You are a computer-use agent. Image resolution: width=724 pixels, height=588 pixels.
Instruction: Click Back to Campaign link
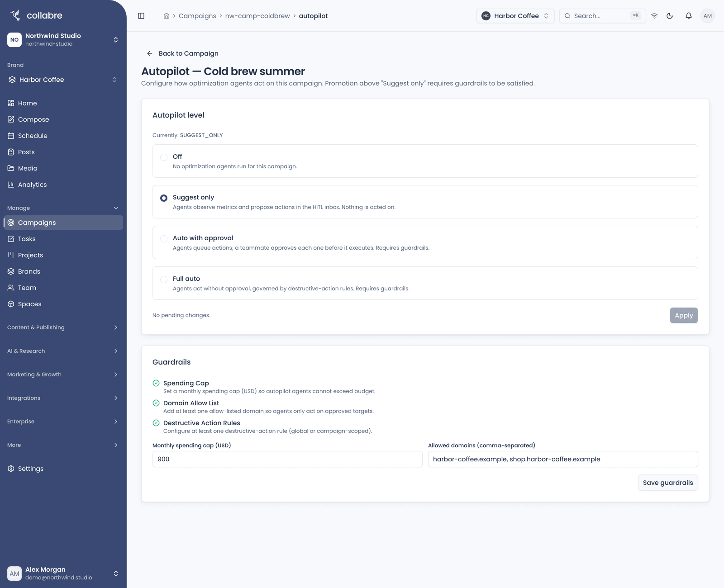point(182,53)
